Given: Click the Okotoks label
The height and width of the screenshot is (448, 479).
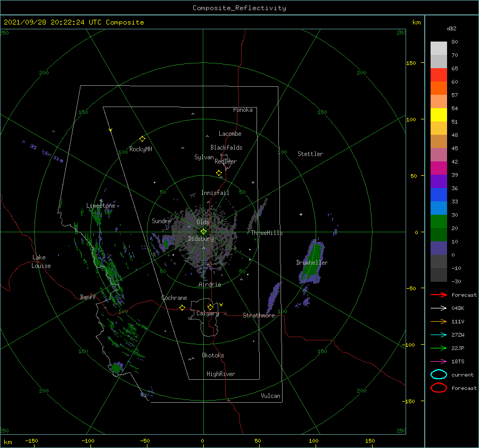Looking at the screenshot, I should (213, 355).
